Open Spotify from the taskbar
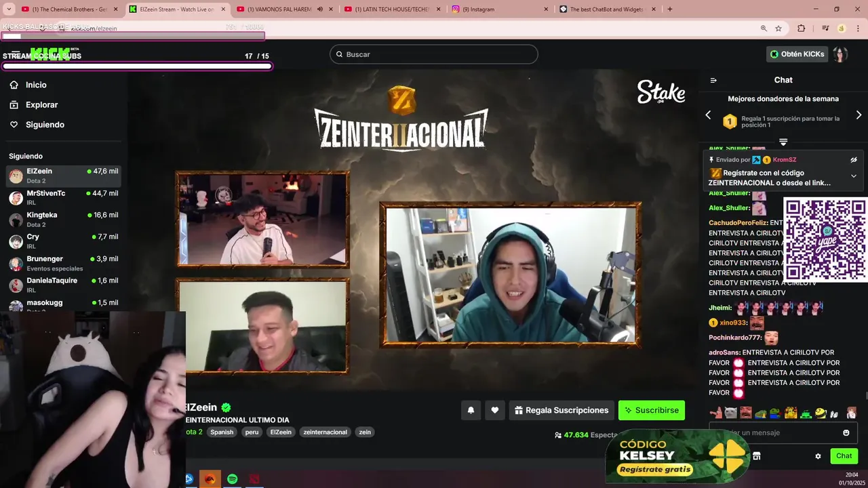The image size is (868, 488). (x=233, y=479)
